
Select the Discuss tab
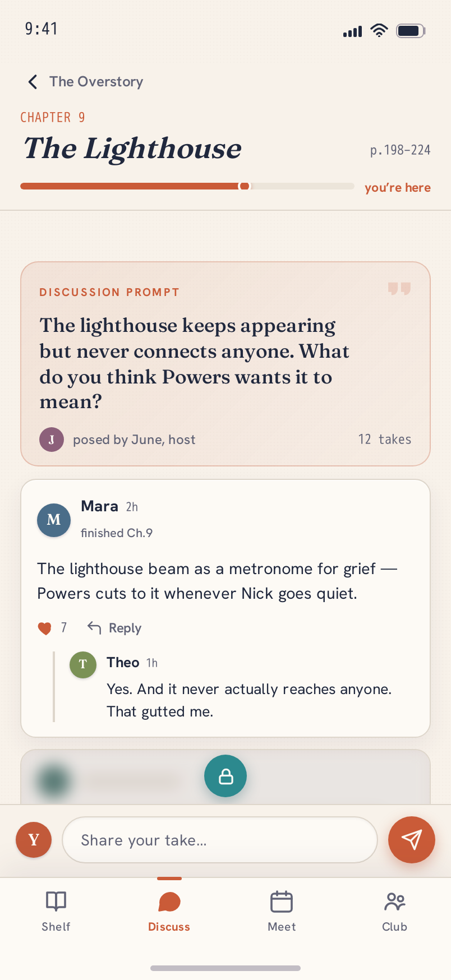(x=169, y=911)
